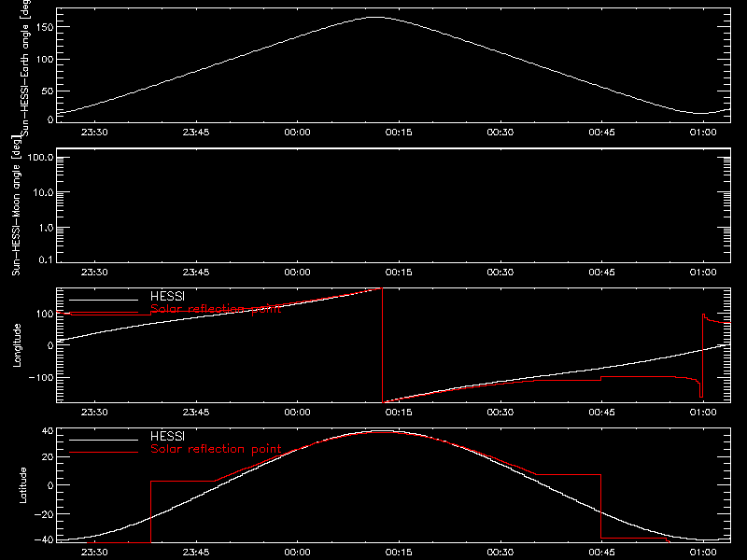
Task: Click the 0.1 tick on Moon angle axis
Action: click(x=46, y=259)
